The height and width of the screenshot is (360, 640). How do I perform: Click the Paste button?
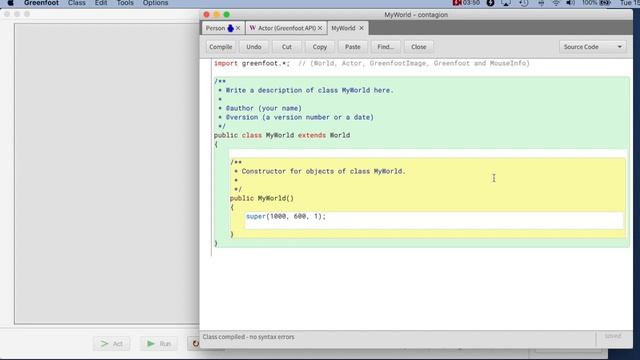353,47
